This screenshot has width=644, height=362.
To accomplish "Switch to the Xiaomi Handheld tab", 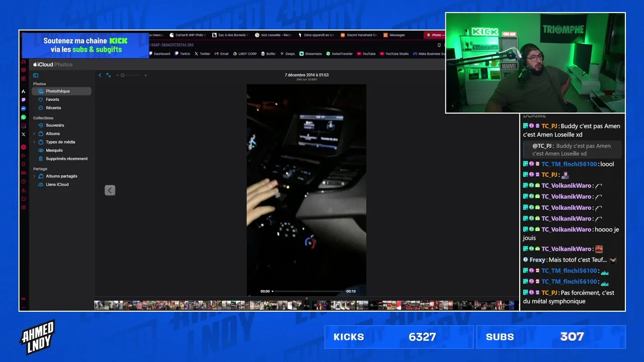I will coord(359,35).
